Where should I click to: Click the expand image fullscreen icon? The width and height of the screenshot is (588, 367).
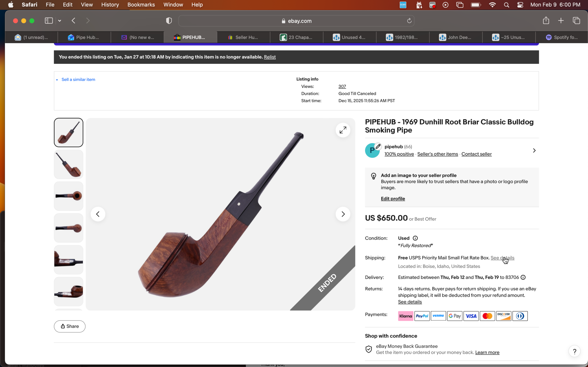tap(343, 130)
